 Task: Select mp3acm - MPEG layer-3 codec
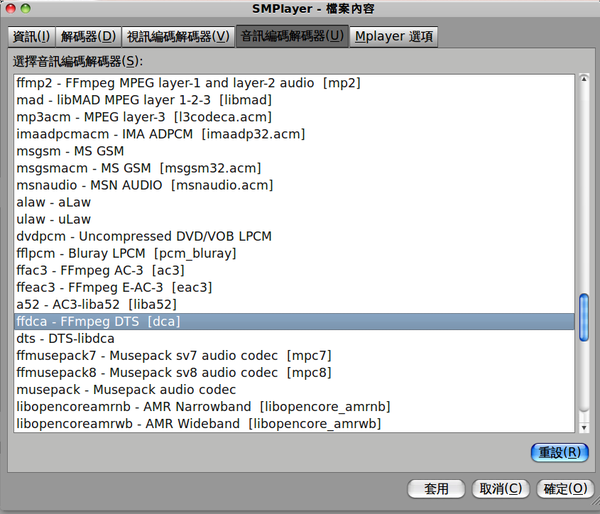pos(294,117)
